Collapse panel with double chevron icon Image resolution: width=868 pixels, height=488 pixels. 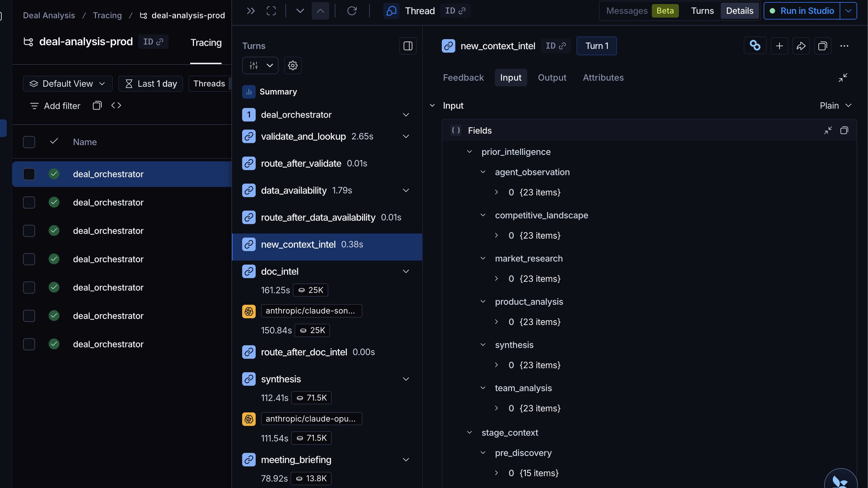[x=251, y=11]
